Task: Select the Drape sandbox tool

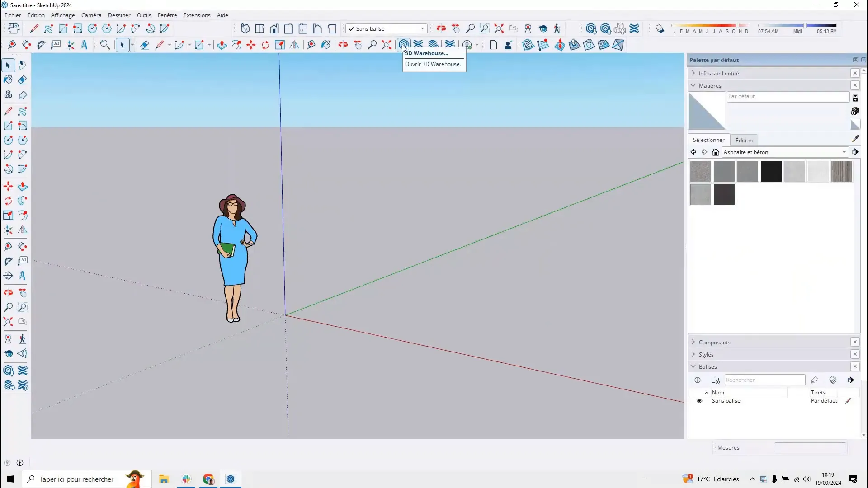Action: click(589, 45)
